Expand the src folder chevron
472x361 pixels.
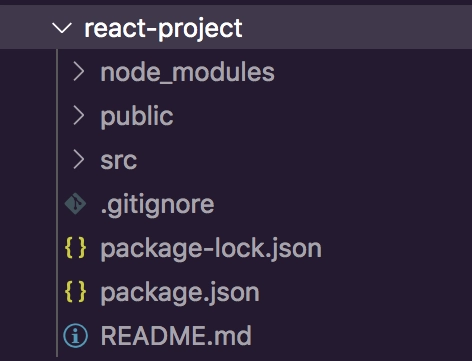[79, 160]
